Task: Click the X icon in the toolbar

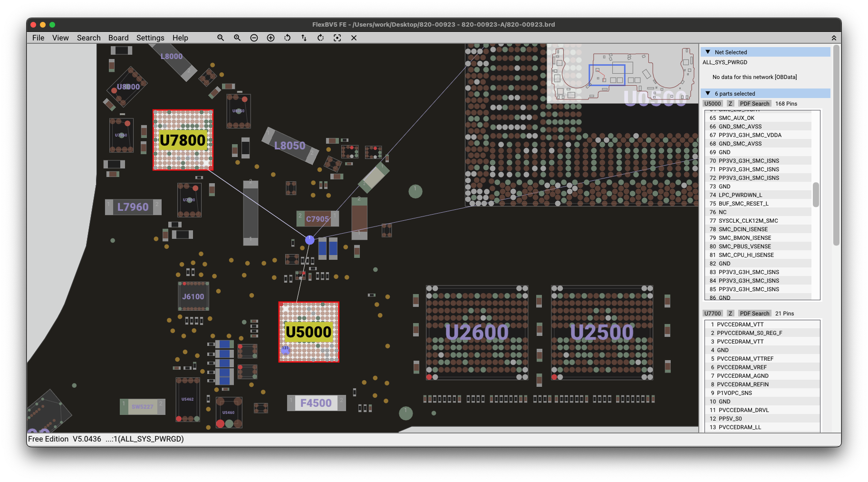Action: pos(354,38)
